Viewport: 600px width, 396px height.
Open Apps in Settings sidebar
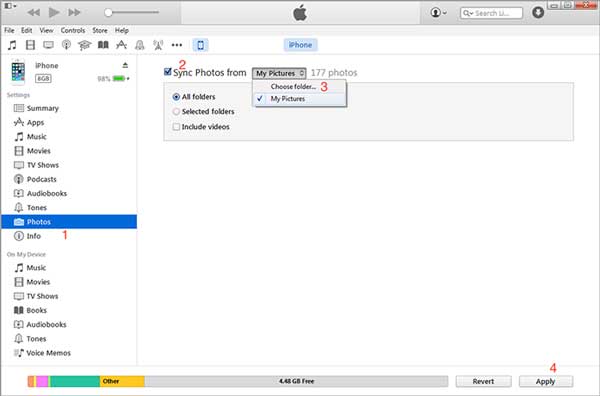click(x=69, y=122)
